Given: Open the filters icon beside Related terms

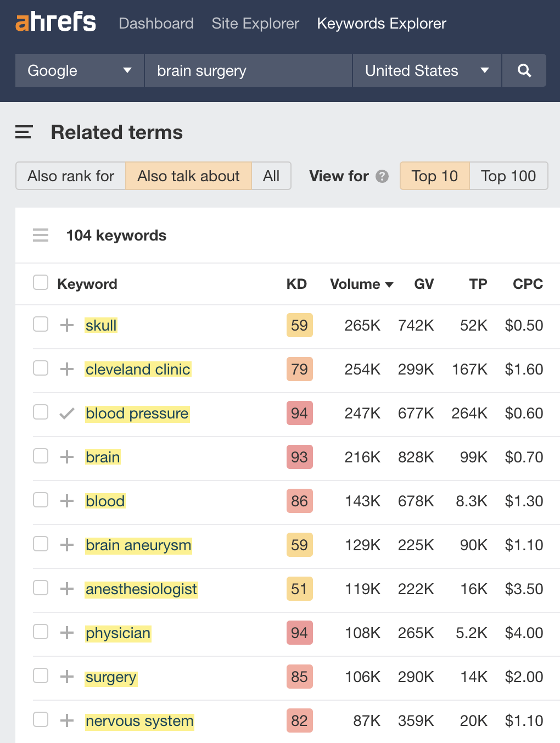Looking at the screenshot, I should coord(23,132).
